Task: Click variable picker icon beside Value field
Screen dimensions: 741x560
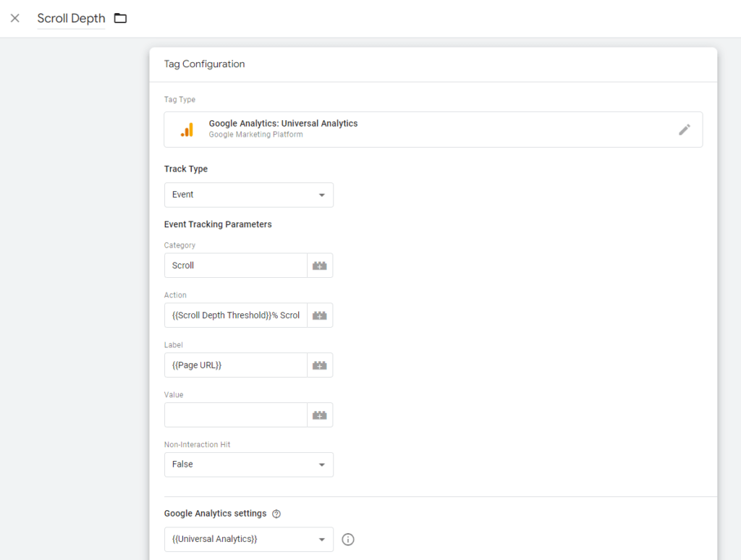Action: coord(319,415)
